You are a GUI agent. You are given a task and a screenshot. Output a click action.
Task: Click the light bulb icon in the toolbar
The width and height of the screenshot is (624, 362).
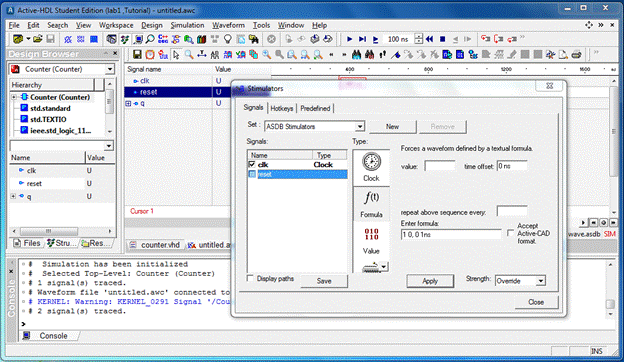228,39
